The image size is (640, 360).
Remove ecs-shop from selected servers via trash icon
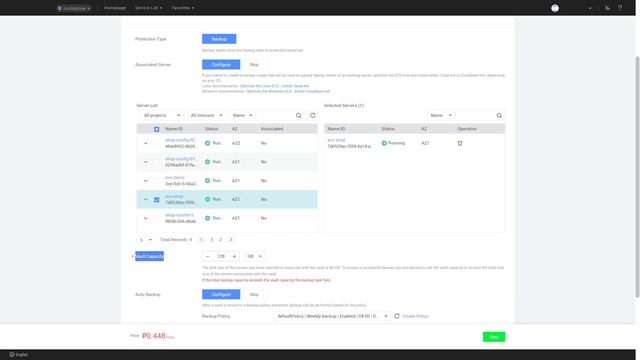[x=460, y=143]
